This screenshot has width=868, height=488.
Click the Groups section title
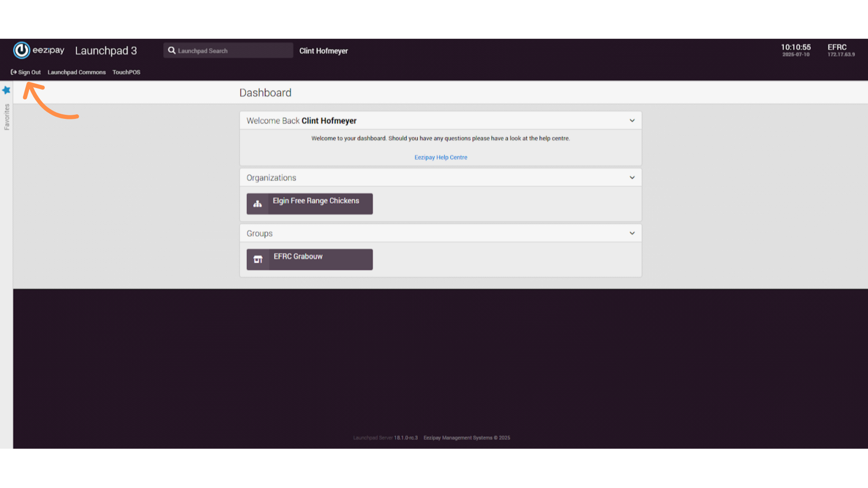pyautogui.click(x=259, y=234)
